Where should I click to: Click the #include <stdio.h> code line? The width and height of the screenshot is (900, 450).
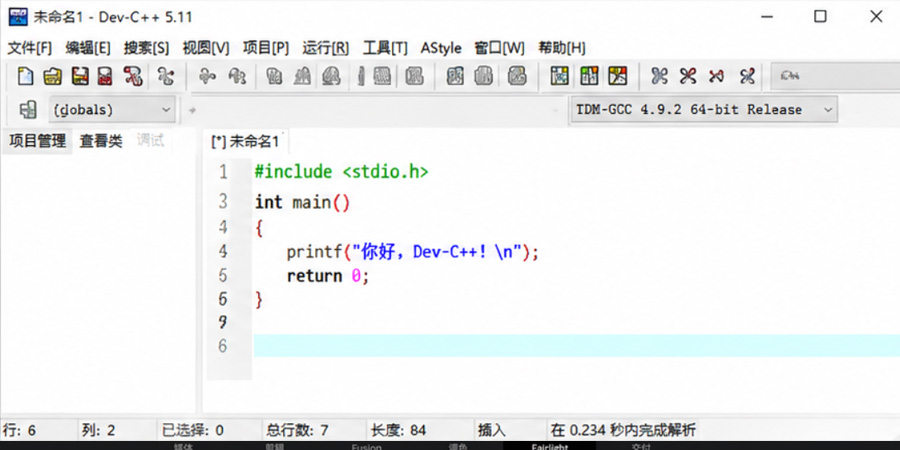[342, 172]
